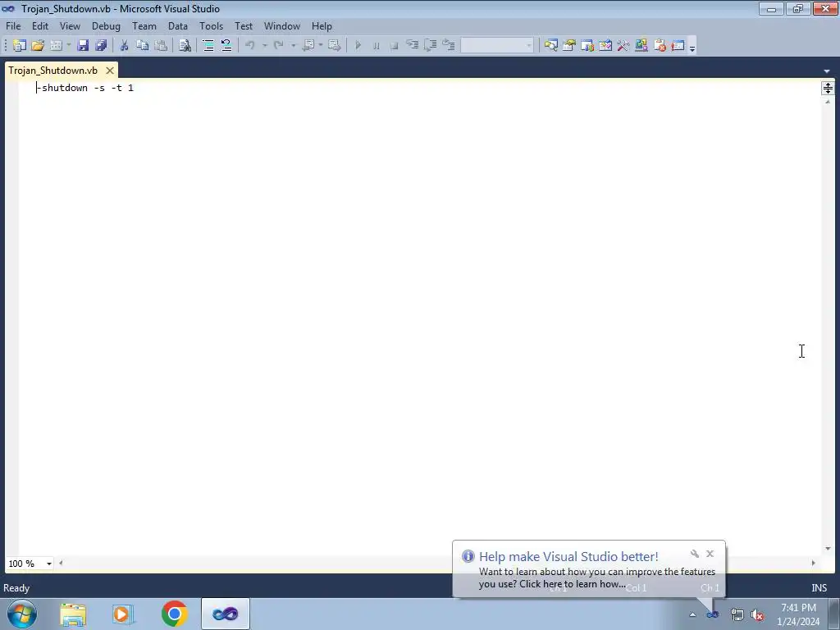Click the vertical scrollbar up arrow
The width and height of the screenshot is (840, 630).
click(x=828, y=101)
